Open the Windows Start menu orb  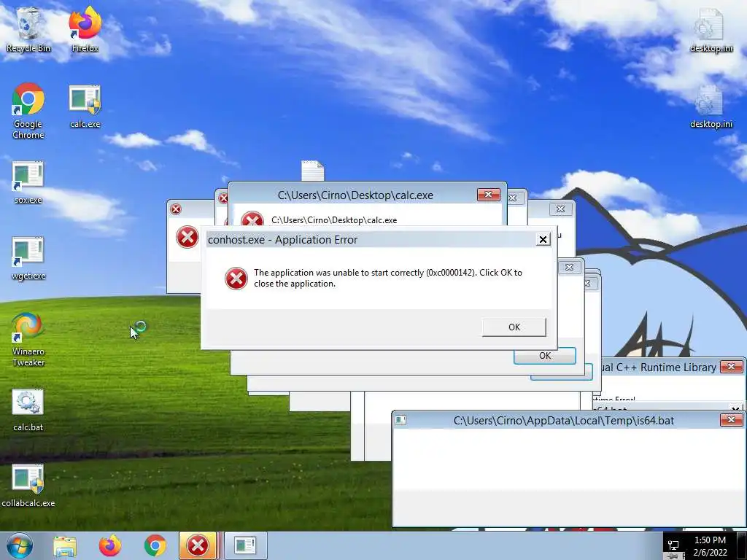20,545
